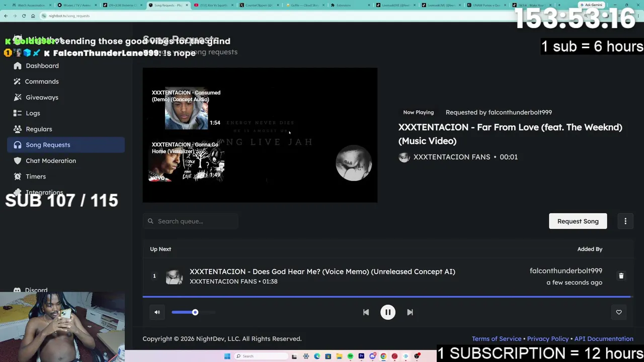Select Regulars in the sidebar

pos(66,129)
